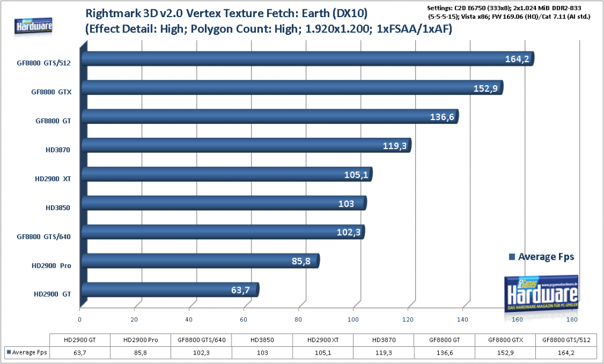This screenshot has height=364, width=604.
Task: Click the 164,2 table value cell
Action: click(566, 352)
